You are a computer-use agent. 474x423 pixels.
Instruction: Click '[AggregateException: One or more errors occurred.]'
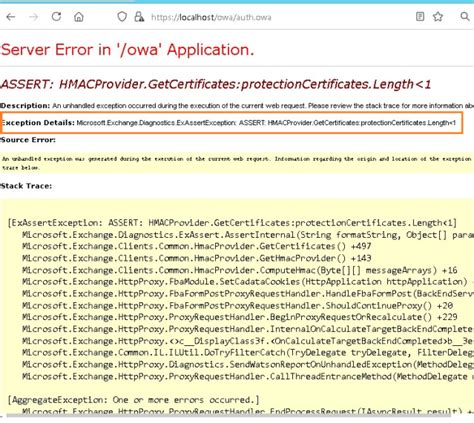tap(133, 400)
